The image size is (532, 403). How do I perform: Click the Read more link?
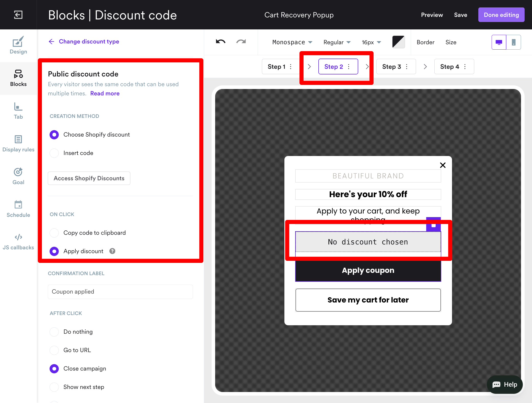click(105, 93)
